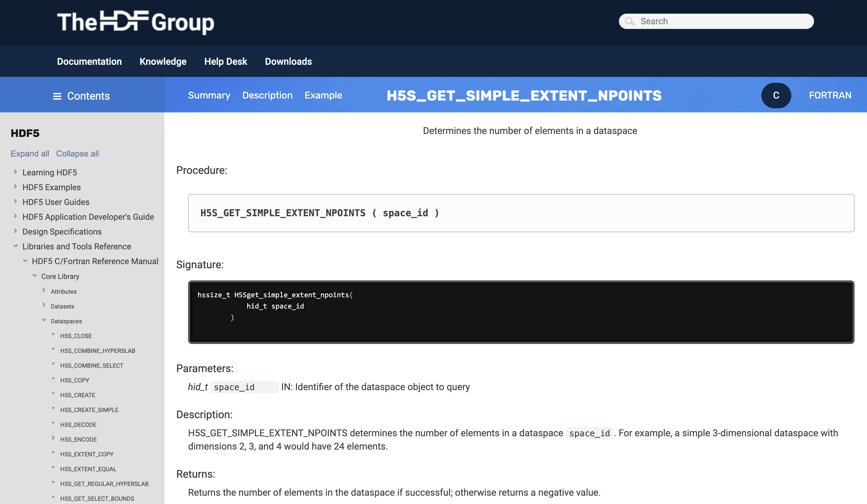Jump to the Example section tab
Image resolution: width=867 pixels, height=504 pixels.
(x=323, y=95)
